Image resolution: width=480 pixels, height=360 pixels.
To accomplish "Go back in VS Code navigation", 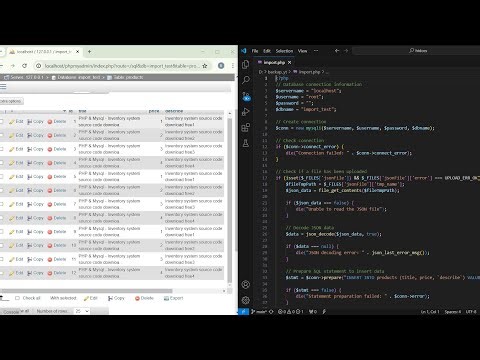I will [337, 51].
